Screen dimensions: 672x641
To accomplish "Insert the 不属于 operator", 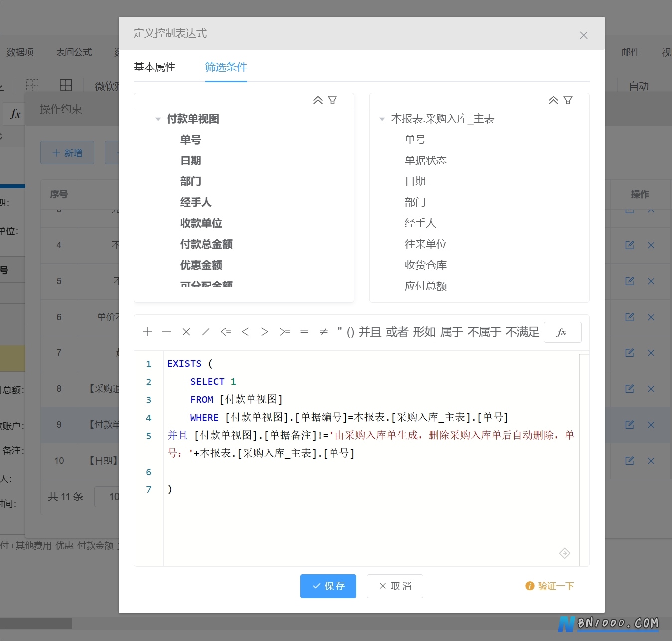I will click(484, 332).
